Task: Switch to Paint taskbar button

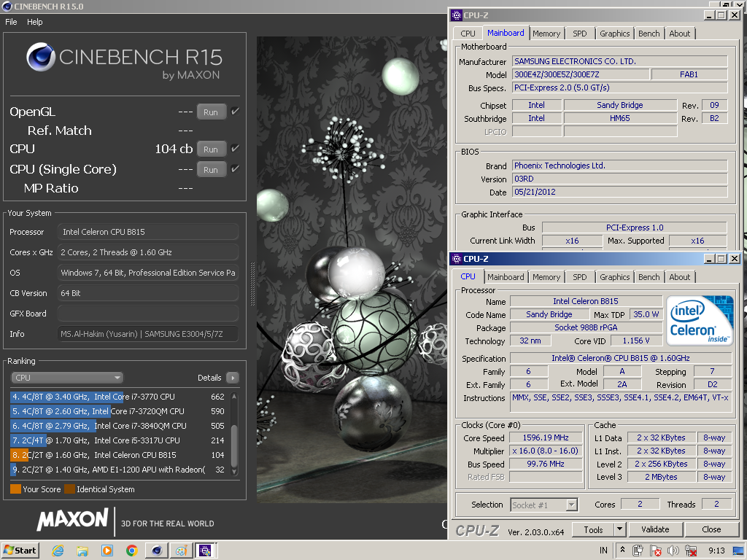Action: [x=181, y=551]
